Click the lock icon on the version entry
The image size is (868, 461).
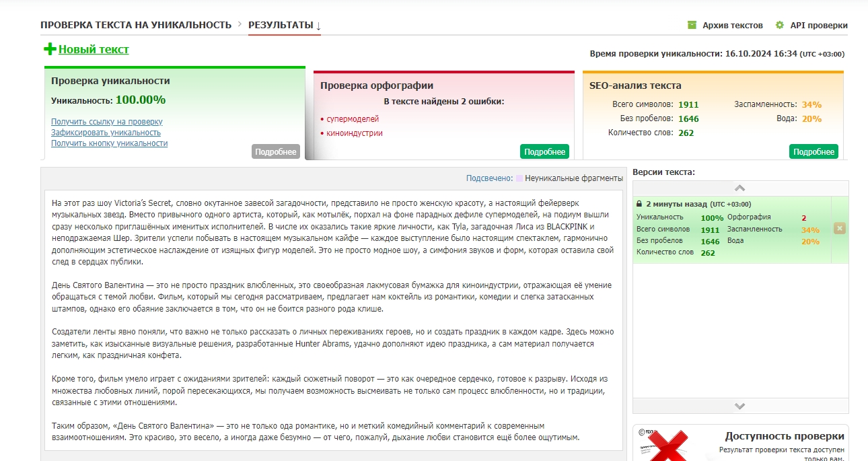tap(640, 203)
